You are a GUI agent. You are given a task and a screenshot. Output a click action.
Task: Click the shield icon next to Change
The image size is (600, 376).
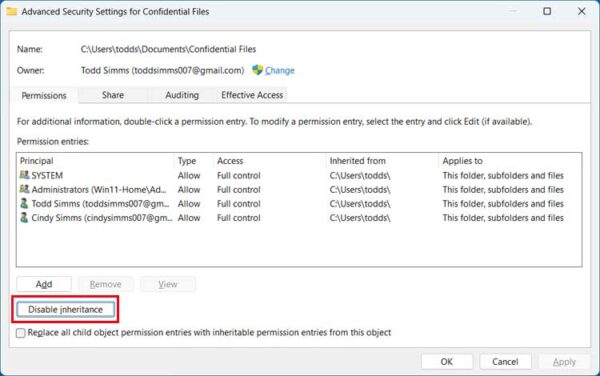click(258, 70)
